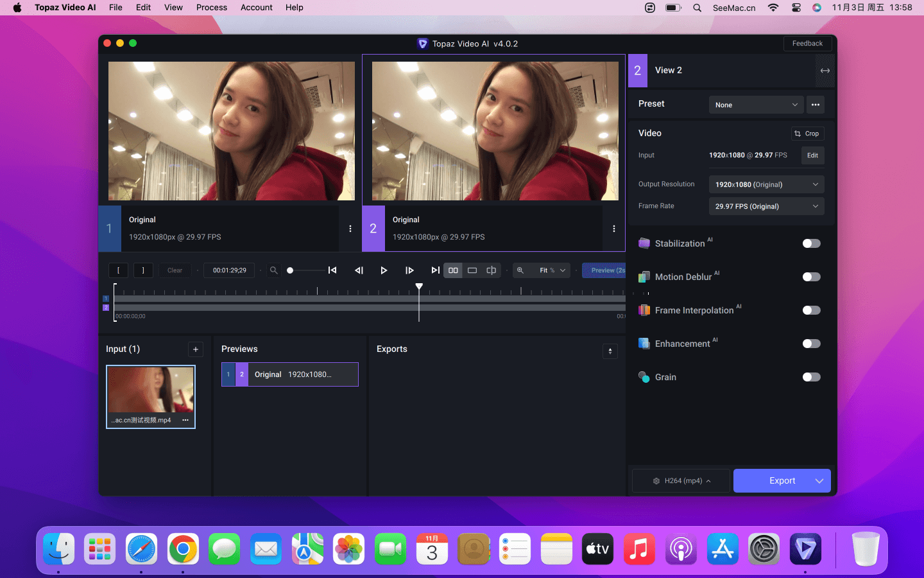Click the Crop button
924x578 pixels.
pos(807,134)
